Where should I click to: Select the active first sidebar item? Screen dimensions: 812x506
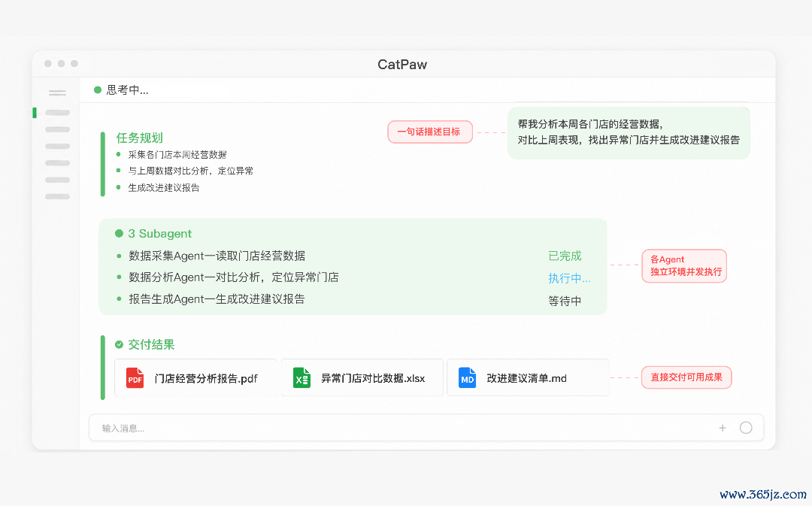click(x=57, y=112)
